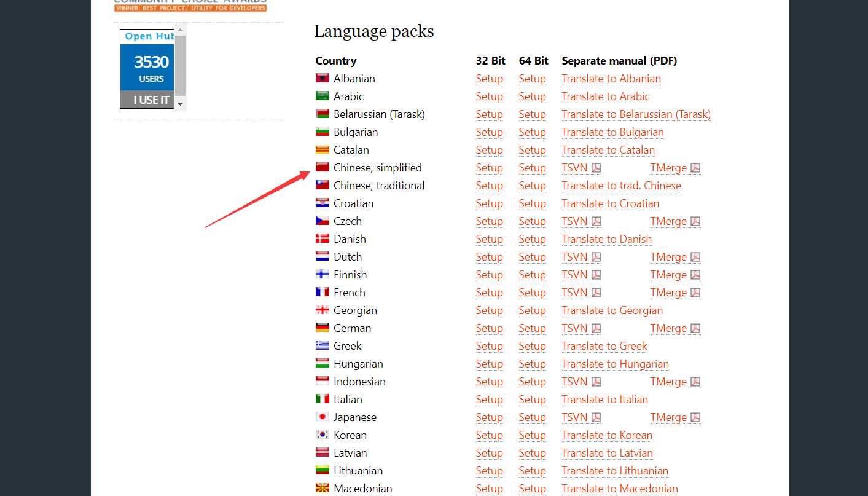
Task: Click the Dutch flag icon
Action: coord(323,256)
